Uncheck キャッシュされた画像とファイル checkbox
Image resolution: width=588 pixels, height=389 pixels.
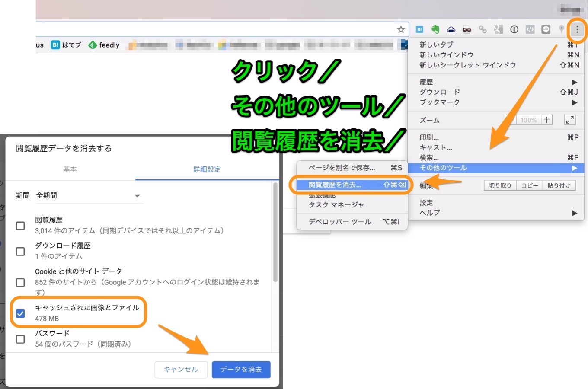click(x=20, y=313)
